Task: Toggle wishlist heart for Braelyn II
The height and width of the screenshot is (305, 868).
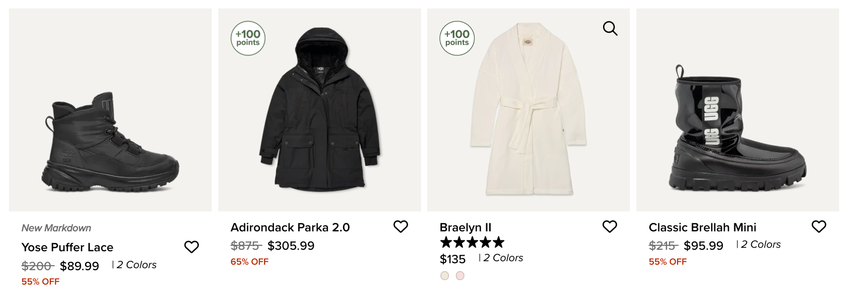Action: coord(609,226)
